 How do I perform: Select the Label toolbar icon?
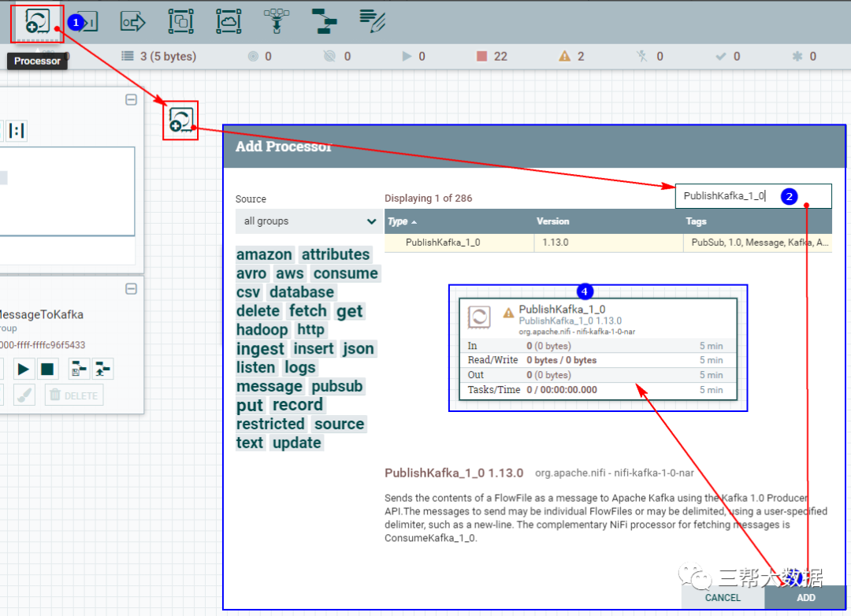370,21
